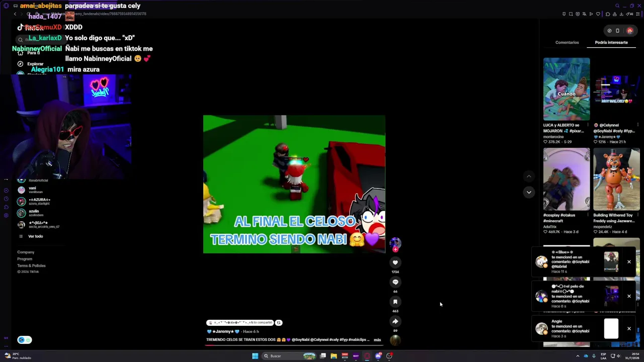Open the browser easy setup sliders icon

(638, 14)
